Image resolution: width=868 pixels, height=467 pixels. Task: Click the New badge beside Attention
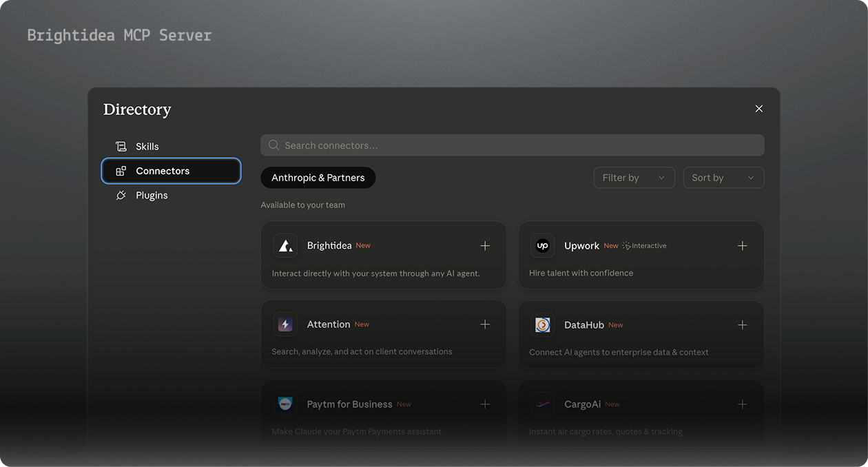tap(362, 324)
